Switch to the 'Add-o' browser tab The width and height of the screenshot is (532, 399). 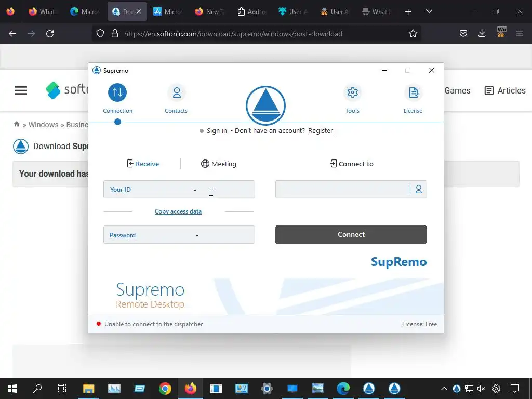(252, 12)
